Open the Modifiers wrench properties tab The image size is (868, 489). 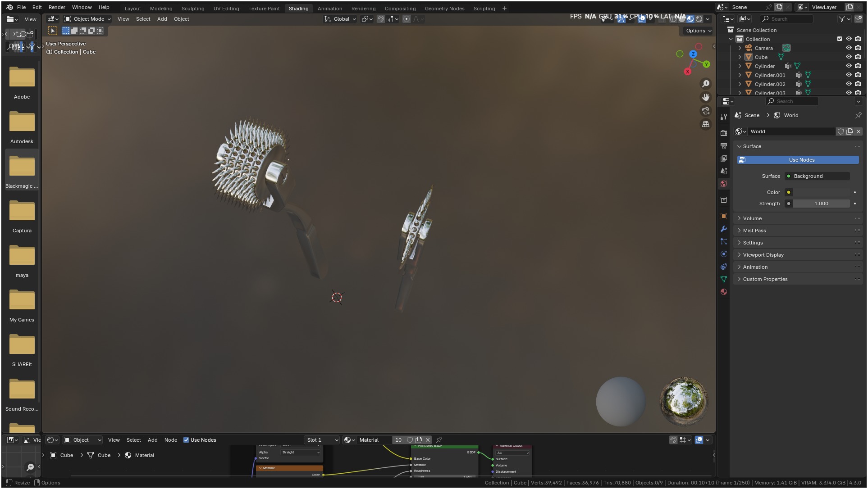tap(724, 229)
